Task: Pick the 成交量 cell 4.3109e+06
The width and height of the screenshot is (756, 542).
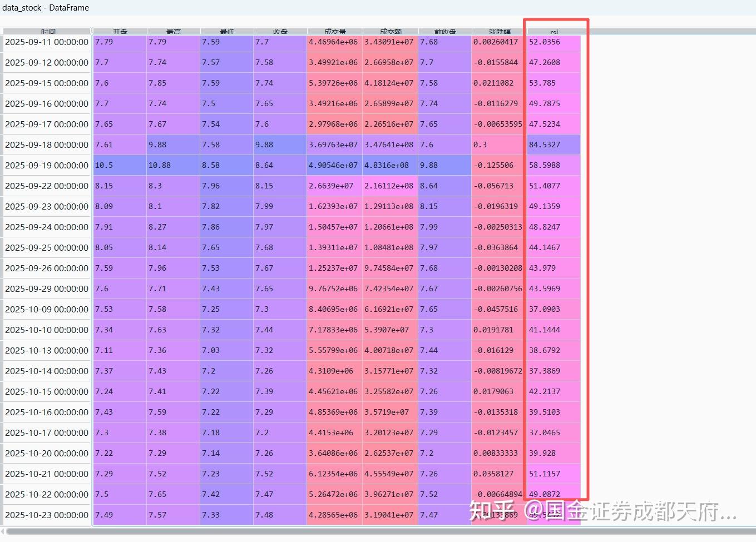Action: pyautogui.click(x=334, y=371)
